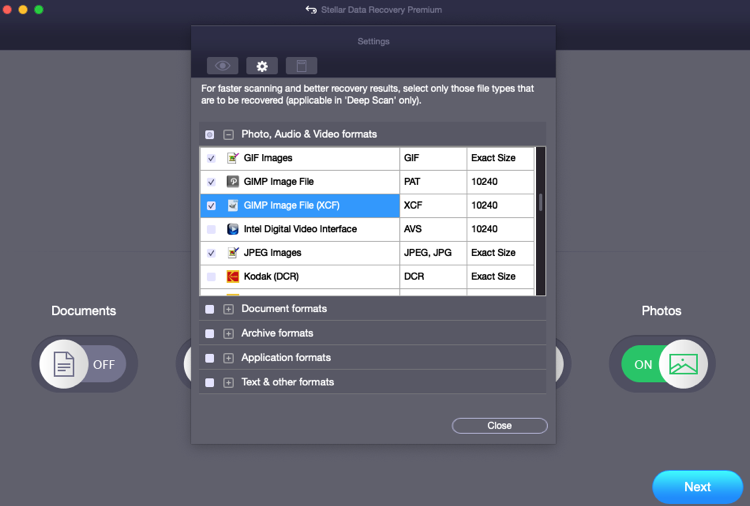750x506 pixels.
Task: Select the Kodak (DCR) row name
Action: 271,276
